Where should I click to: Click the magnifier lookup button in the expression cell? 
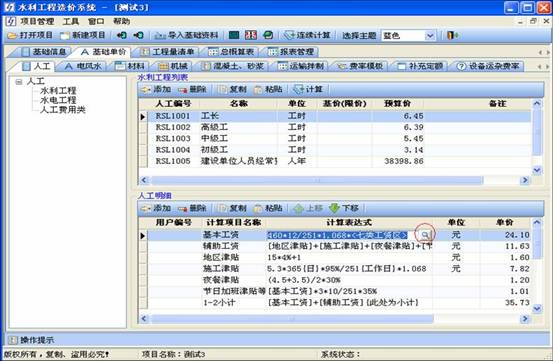[425, 234]
